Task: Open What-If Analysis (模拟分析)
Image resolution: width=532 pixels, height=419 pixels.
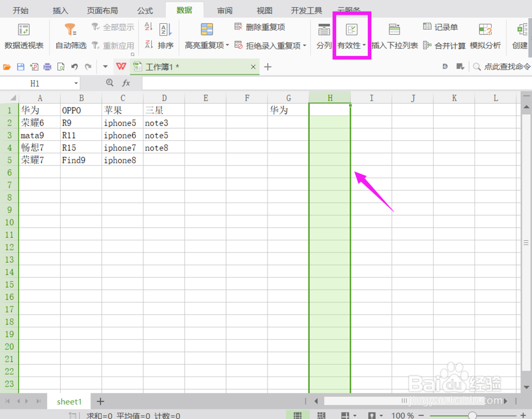Action: click(485, 36)
